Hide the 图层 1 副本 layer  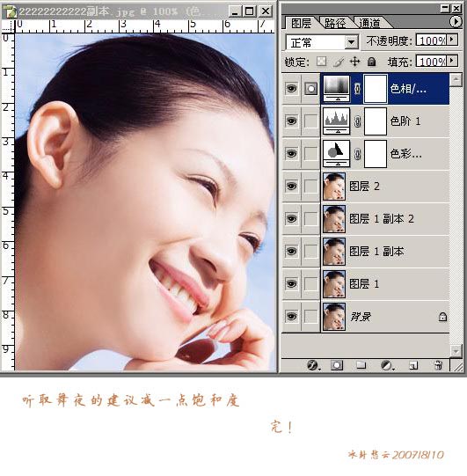(x=291, y=252)
